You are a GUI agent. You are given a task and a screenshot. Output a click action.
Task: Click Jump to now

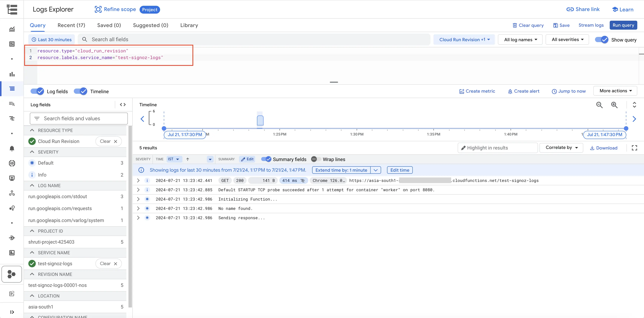pos(569,91)
